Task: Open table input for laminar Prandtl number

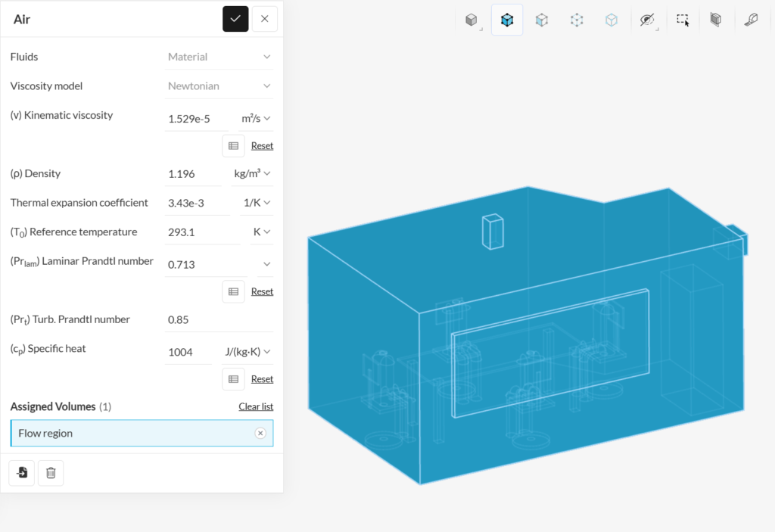Action: [233, 291]
